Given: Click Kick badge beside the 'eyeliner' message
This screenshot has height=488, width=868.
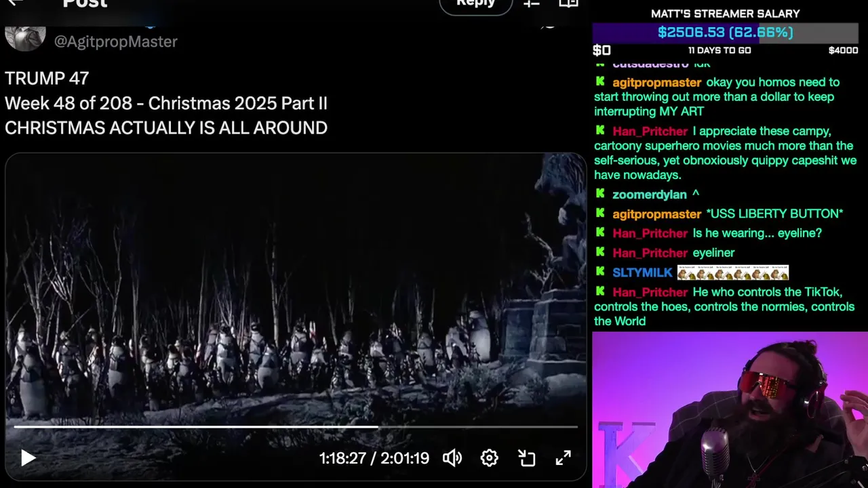Looking at the screenshot, I should click(600, 252).
